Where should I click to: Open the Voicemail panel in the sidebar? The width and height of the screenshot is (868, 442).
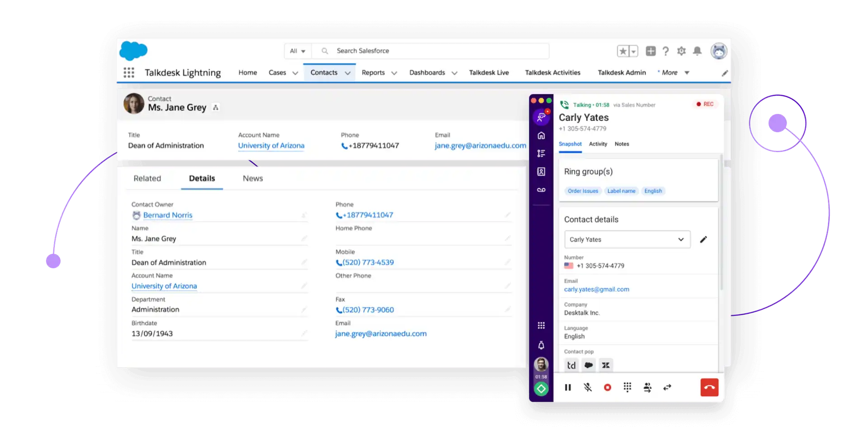(541, 190)
